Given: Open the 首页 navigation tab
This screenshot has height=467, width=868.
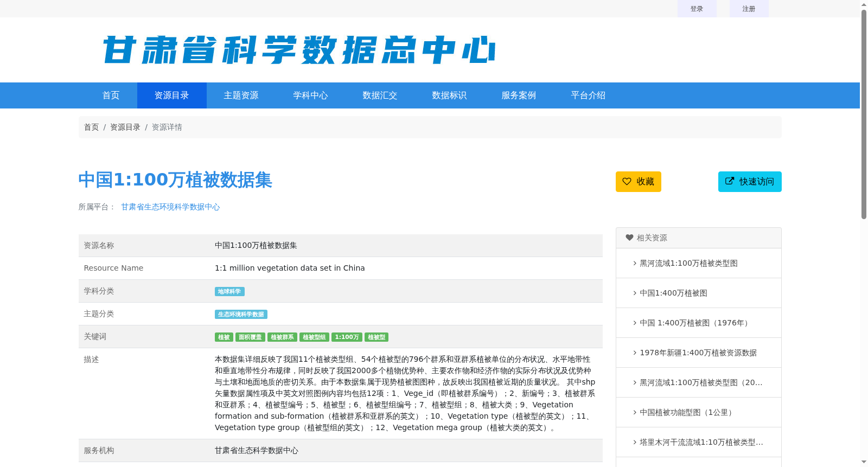Looking at the screenshot, I should (111, 95).
